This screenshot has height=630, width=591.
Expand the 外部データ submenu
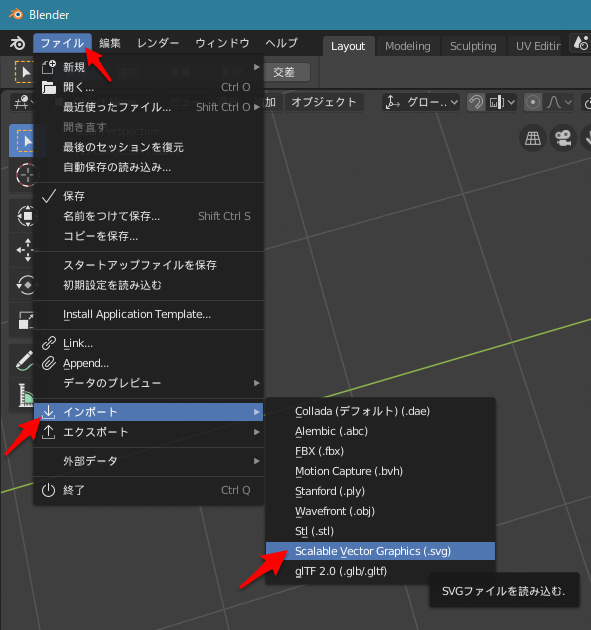[149, 461]
